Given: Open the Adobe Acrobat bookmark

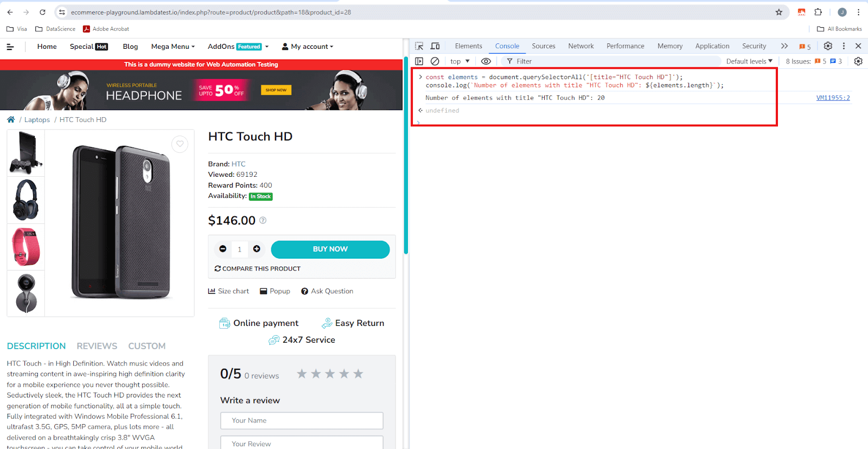Looking at the screenshot, I should click(106, 29).
